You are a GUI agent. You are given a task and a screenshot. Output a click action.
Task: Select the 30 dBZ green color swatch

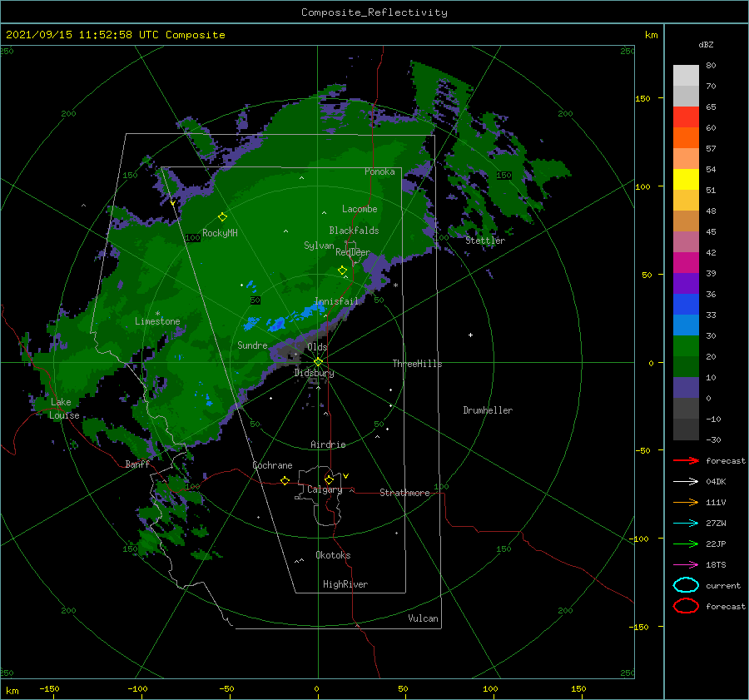[x=686, y=345]
